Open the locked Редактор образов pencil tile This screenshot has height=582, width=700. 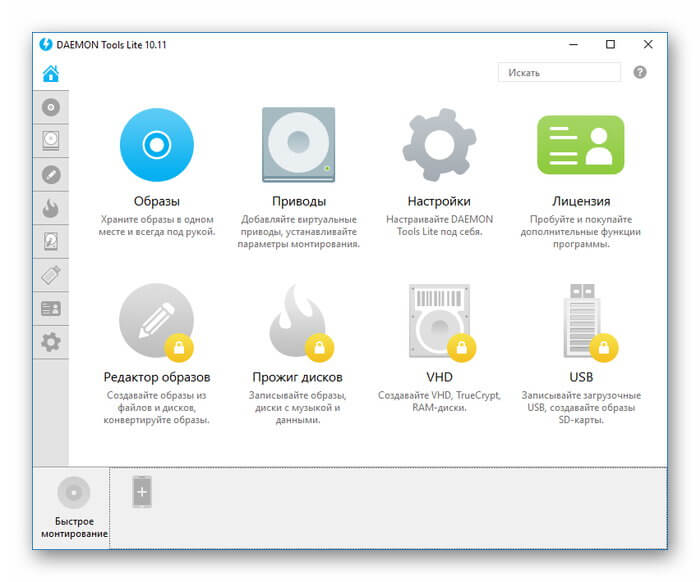coord(157,321)
